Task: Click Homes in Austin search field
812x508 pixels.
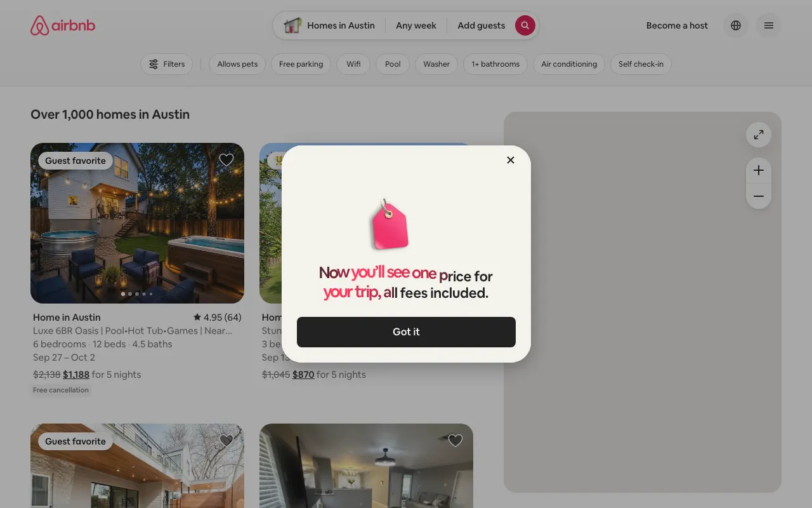Action: coord(341,25)
